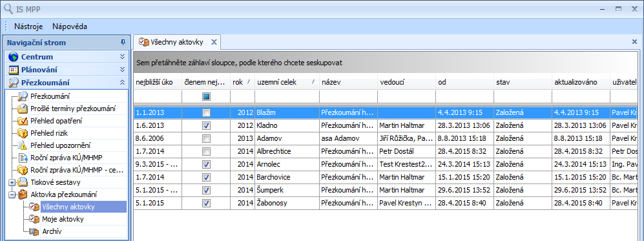
Task: Click the Přezkoumání section magnifier icon
Action: pos(14,82)
